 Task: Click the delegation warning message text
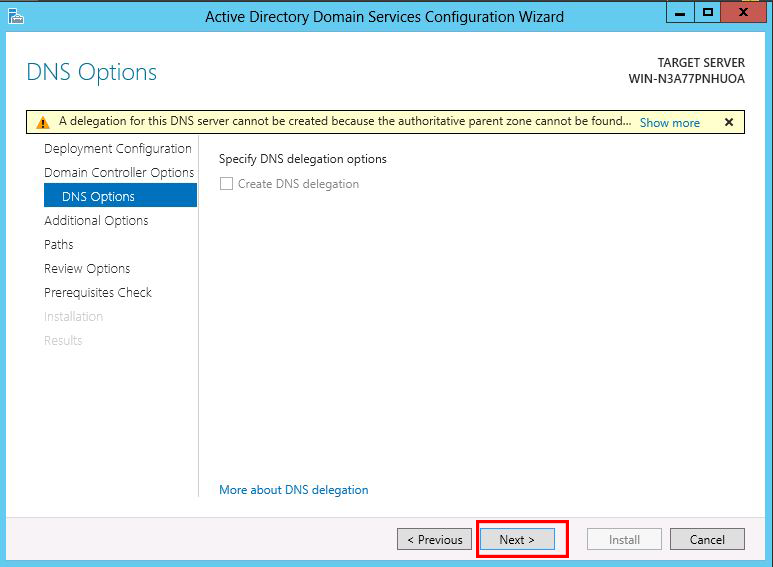345,121
